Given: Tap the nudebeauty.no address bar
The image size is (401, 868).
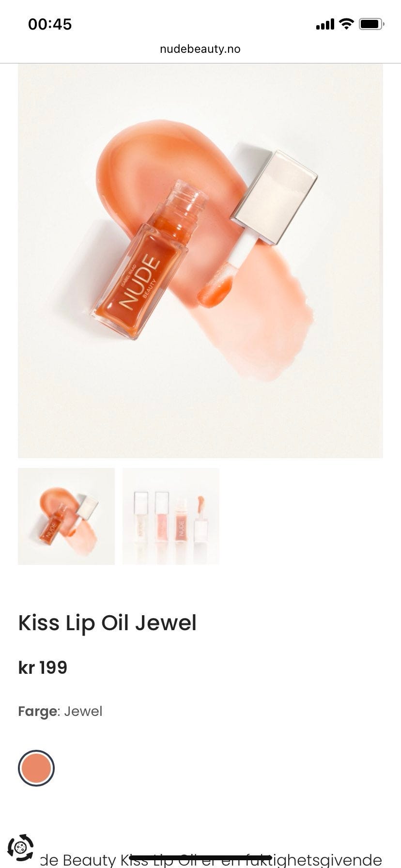Looking at the screenshot, I should pyautogui.click(x=200, y=49).
